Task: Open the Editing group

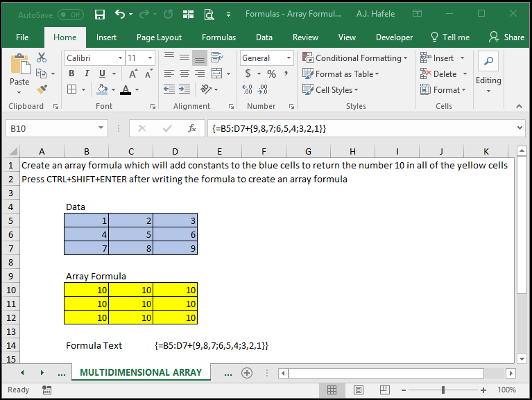Action: (488, 73)
